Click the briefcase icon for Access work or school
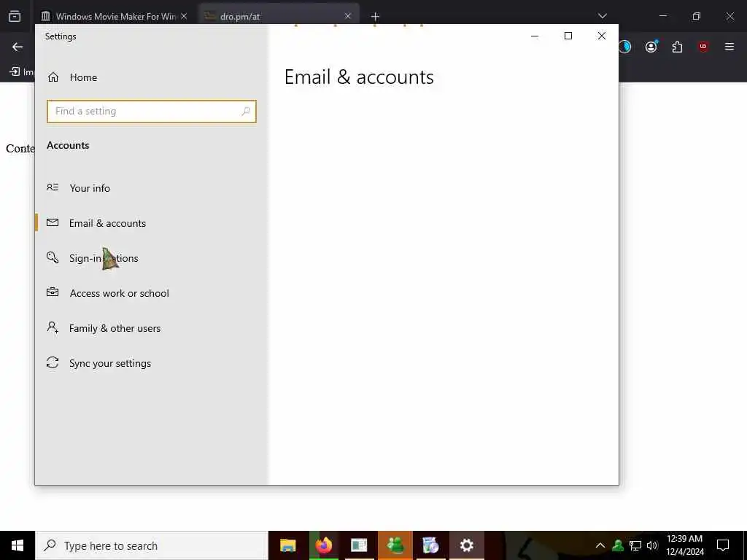This screenshot has height=560, width=747. pos(53,292)
